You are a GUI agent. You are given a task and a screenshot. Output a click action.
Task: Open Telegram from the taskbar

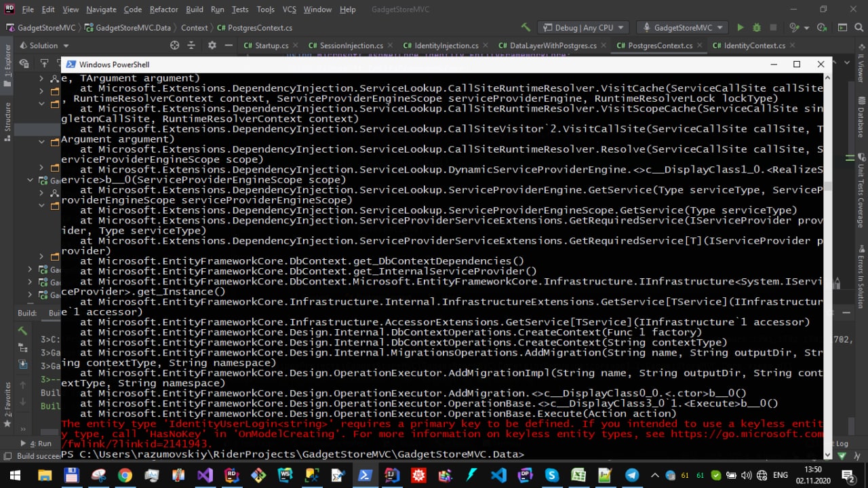click(x=631, y=475)
